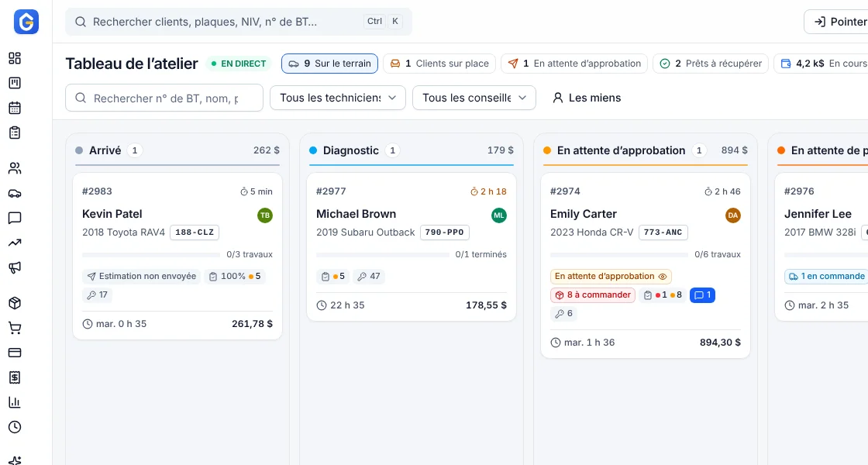Toggle the top "1 En attente d'approbation" filter chip

point(574,64)
